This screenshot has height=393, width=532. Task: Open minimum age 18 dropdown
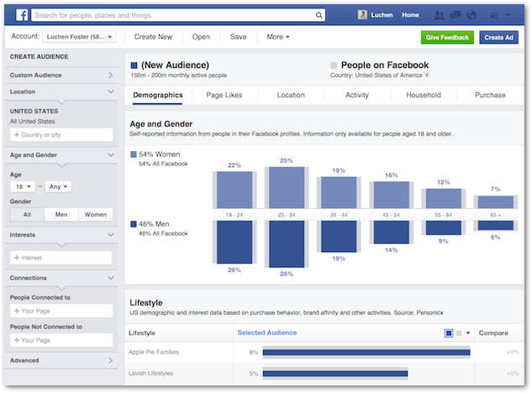tap(23, 186)
